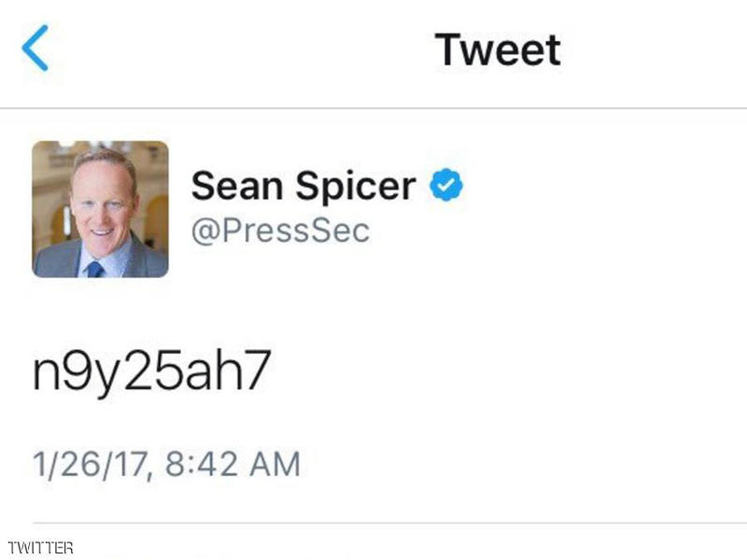Screen dimensions: 747x560
Task: Click the "Tweet" header title
Action: tap(498, 49)
